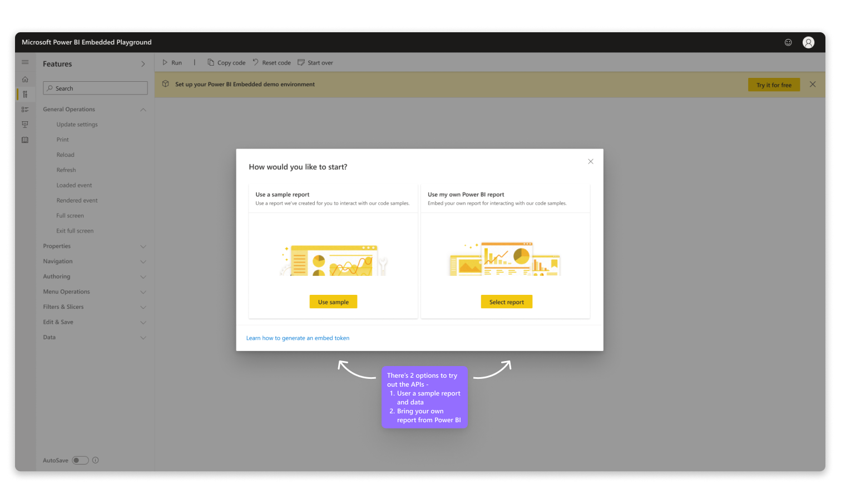The image size is (841, 504).
Task: Toggle the AutoSave switch
Action: [x=81, y=460]
